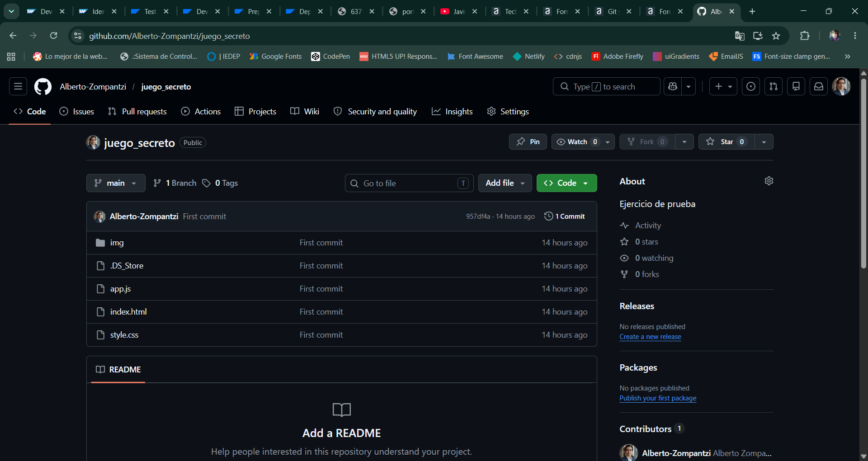Viewport: 868px width, 461px height.
Task: Focus the Go to file search field
Action: point(409,183)
